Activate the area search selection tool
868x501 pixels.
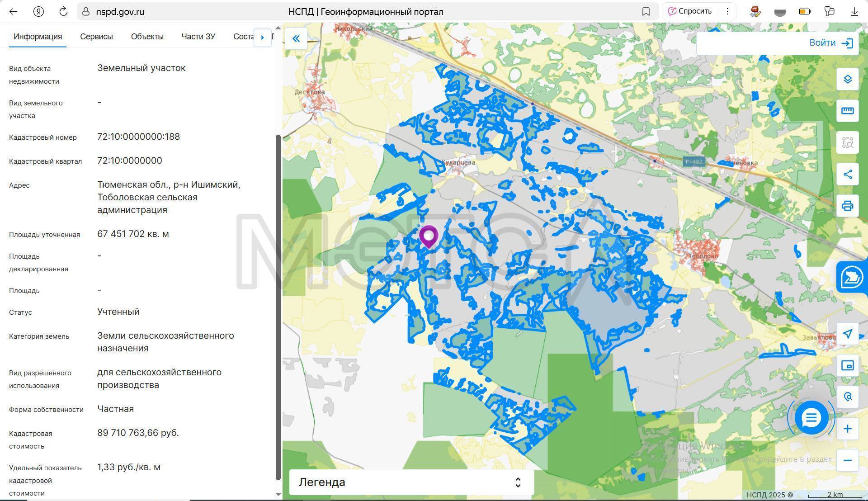click(x=847, y=143)
